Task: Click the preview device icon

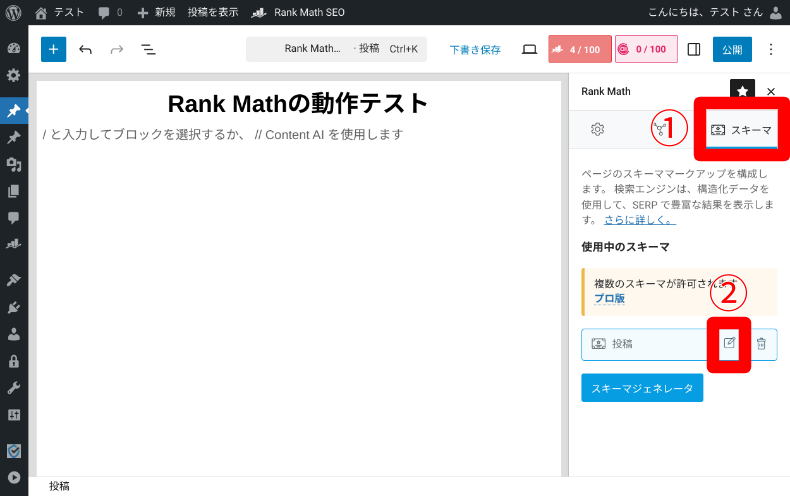Action: pyautogui.click(x=529, y=49)
